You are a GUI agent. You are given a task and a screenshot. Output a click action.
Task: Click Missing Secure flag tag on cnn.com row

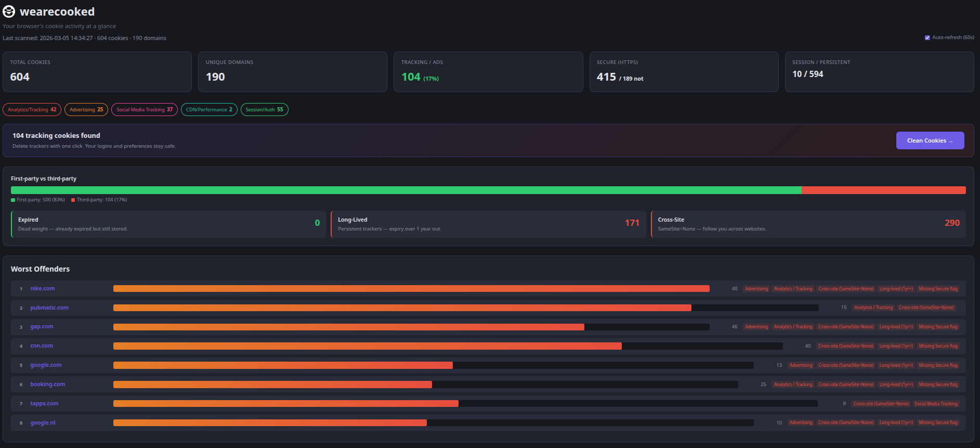tap(938, 346)
